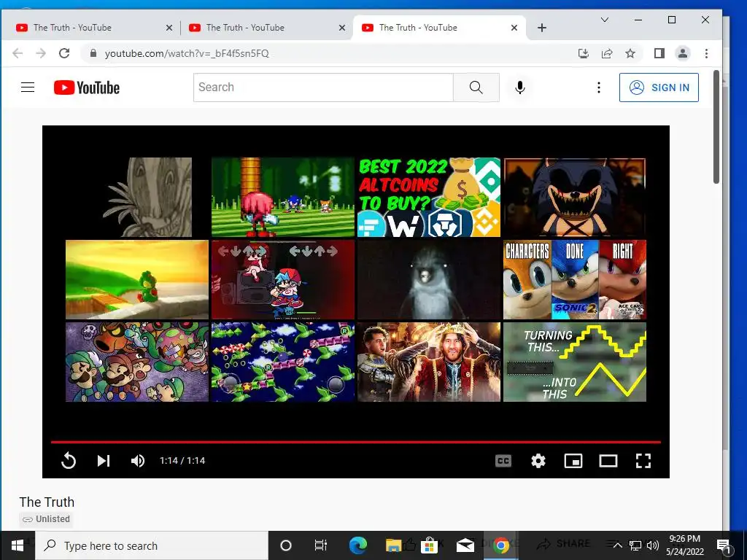Open Chrome side panel
Screen dimensions: 747x560
point(659,53)
